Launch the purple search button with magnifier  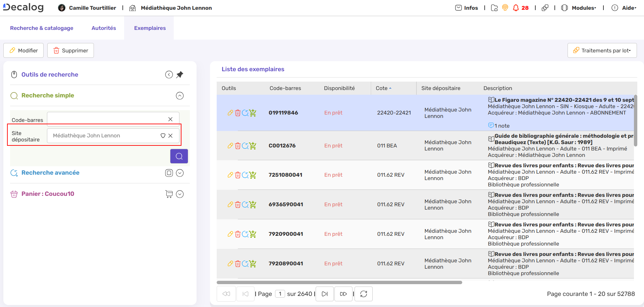coord(179,156)
